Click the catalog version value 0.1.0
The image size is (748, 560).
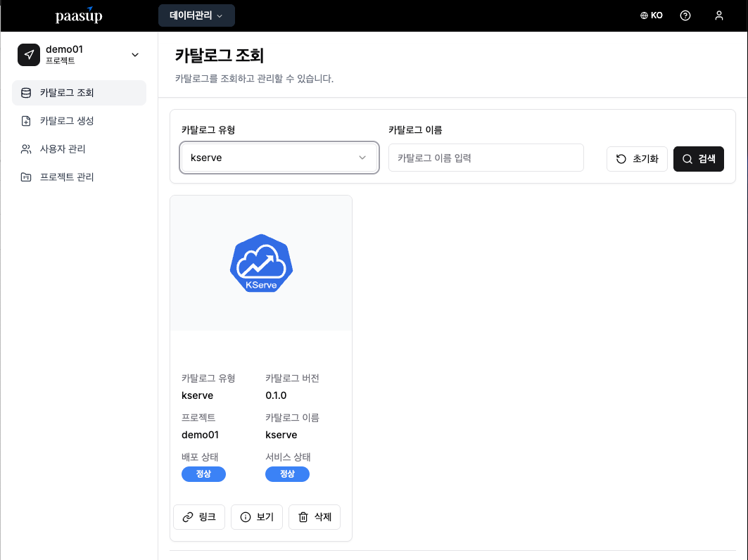276,395
